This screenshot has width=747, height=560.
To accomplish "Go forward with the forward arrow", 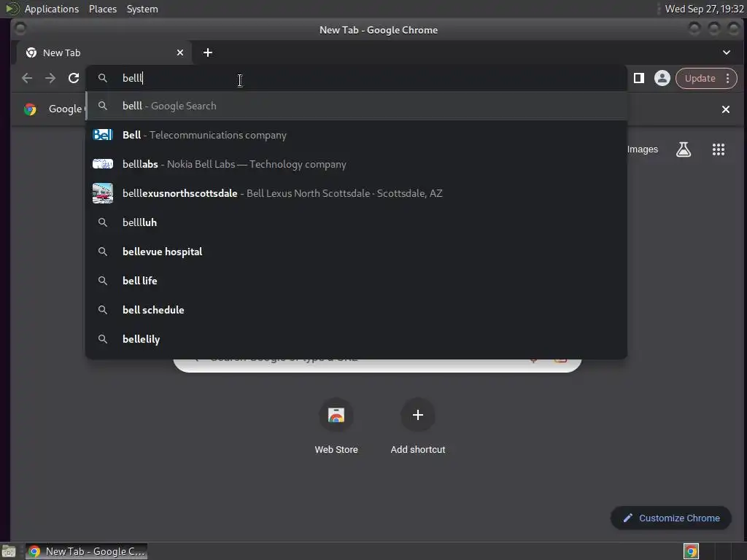I will coord(50,78).
